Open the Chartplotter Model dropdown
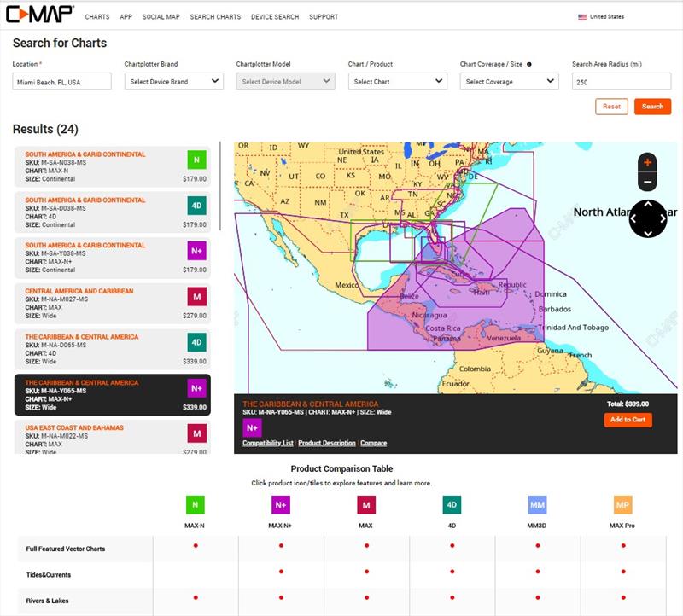 coord(286,81)
